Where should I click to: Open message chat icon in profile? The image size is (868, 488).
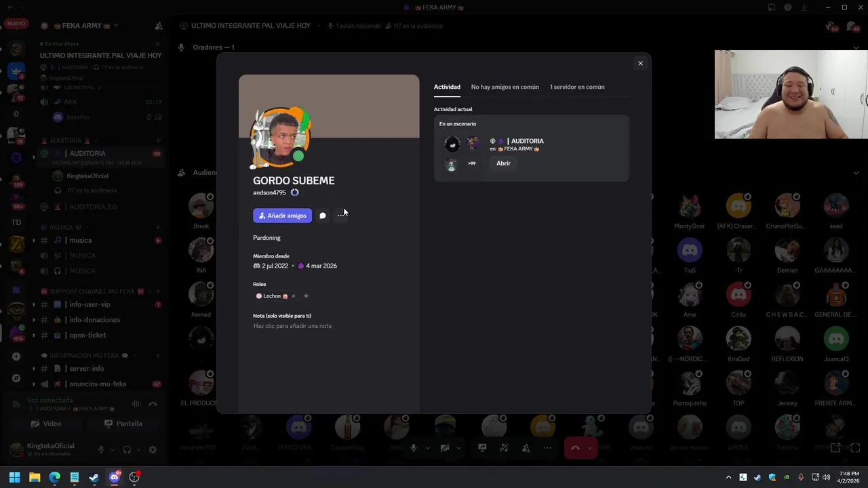(x=323, y=216)
